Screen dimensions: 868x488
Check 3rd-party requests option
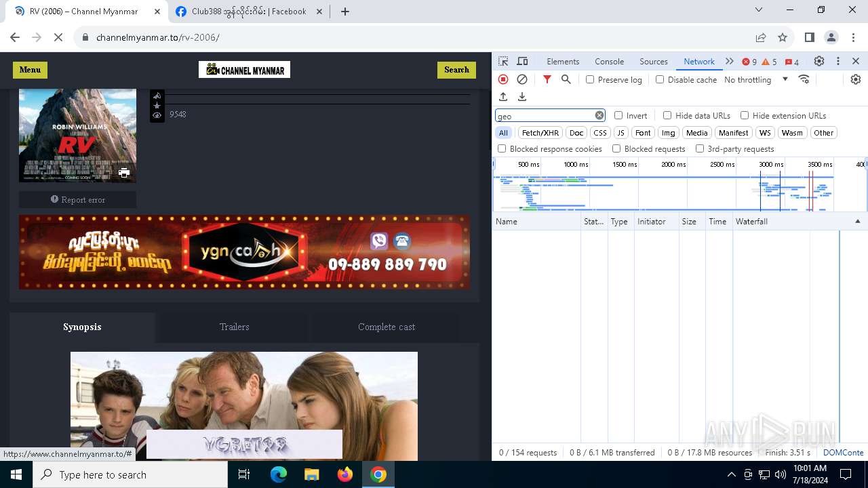tap(700, 148)
